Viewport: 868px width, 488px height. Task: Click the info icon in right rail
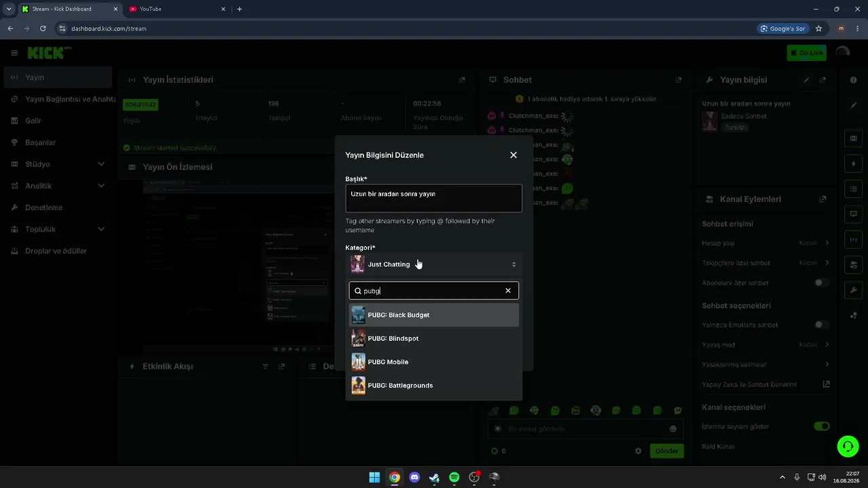click(x=853, y=80)
